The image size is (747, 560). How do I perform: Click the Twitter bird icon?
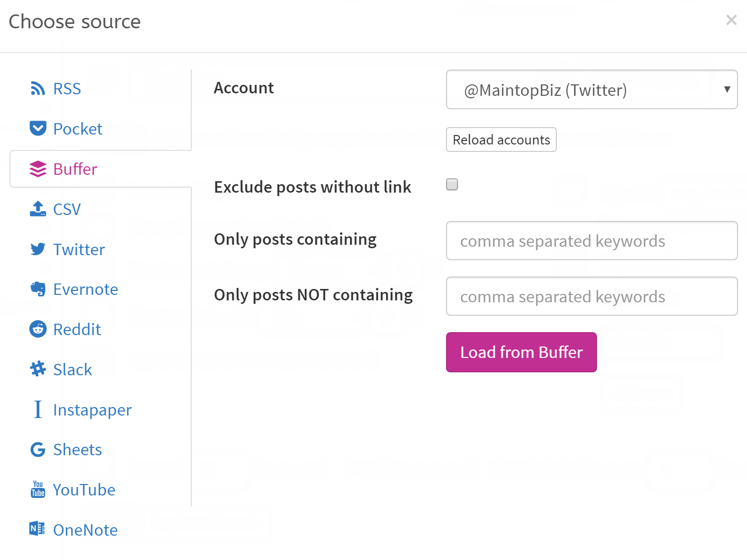pyautogui.click(x=38, y=249)
